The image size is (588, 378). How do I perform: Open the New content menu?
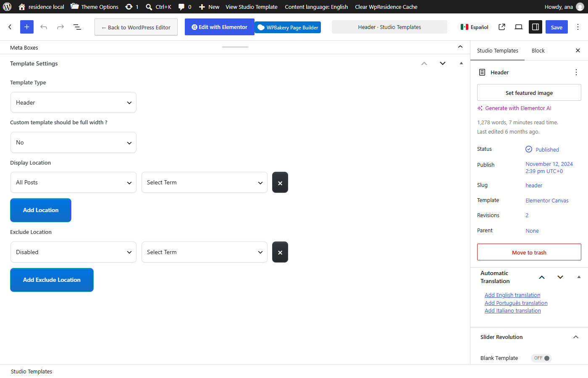pyautogui.click(x=209, y=7)
